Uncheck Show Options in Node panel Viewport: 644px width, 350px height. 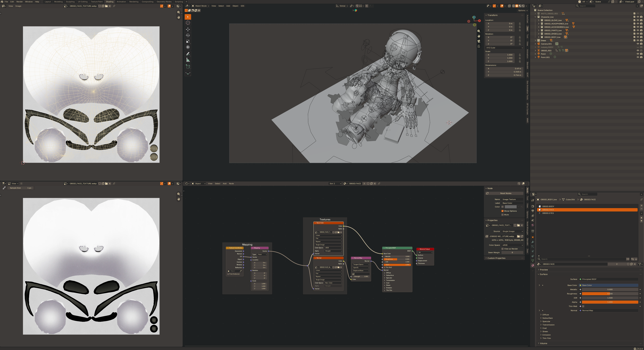[x=502, y=211]
